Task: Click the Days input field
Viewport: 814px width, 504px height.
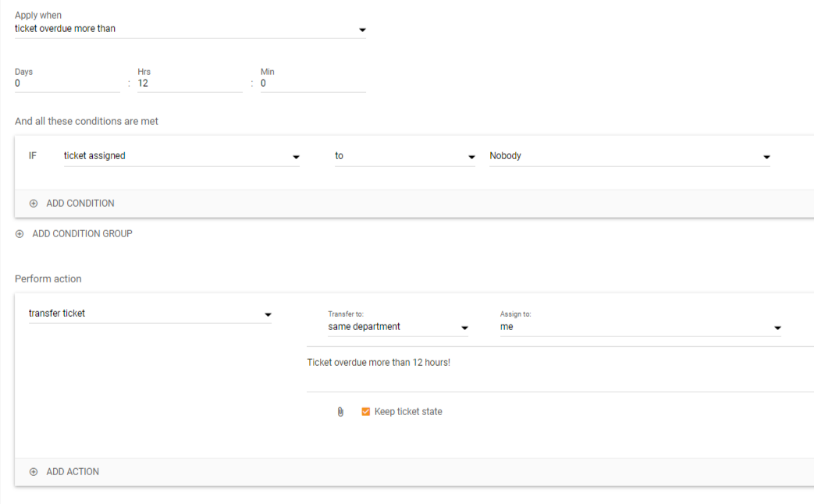Action: pyautogui.click(x=67, y=83)
